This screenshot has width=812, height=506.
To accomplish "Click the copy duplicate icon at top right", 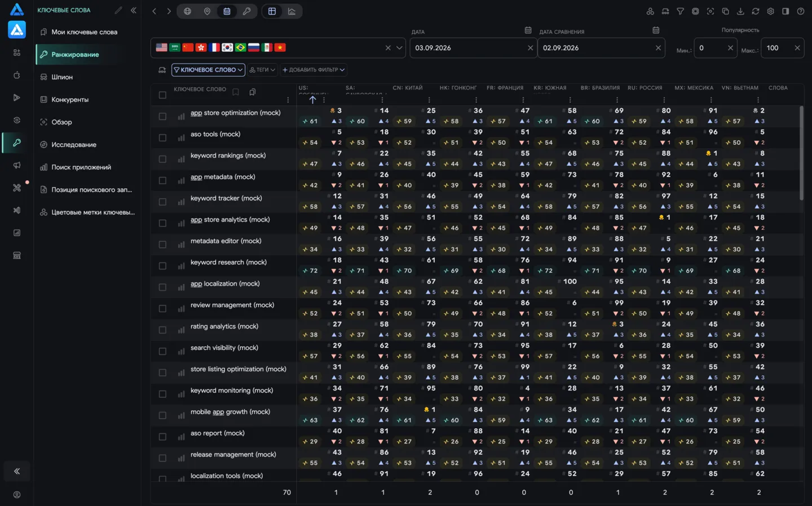I will pos(725,11).
